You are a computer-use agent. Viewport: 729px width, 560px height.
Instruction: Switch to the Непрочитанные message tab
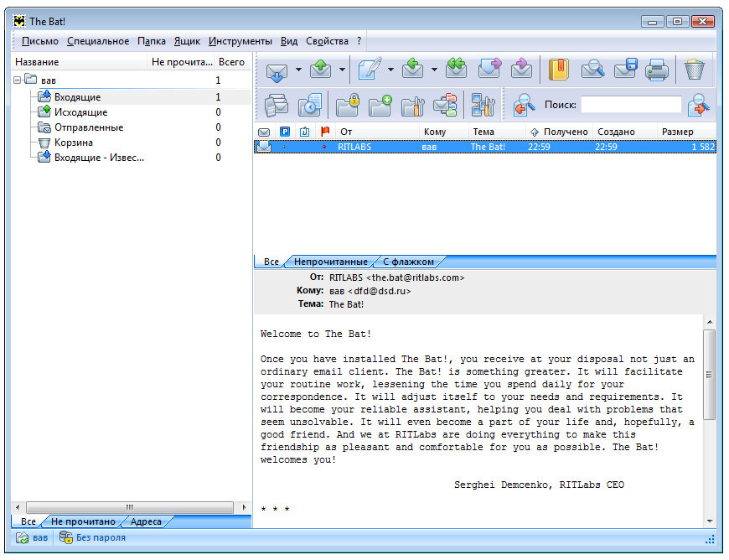[x=330, y=262]
